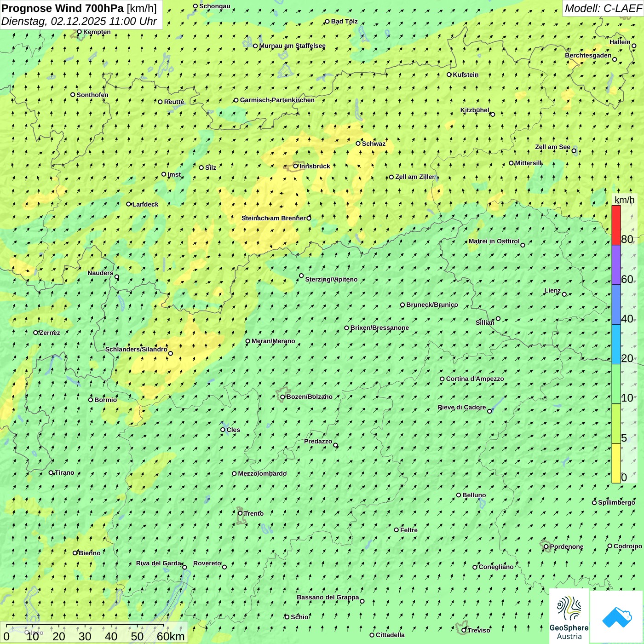
Task: Click the 'Bad Tölz' label
Action: click(x=344, y=21)
